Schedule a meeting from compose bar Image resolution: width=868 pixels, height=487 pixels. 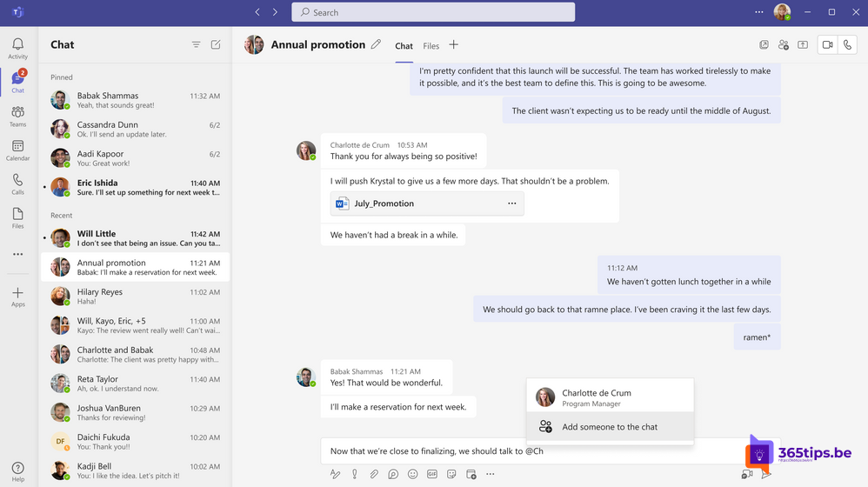471,474
